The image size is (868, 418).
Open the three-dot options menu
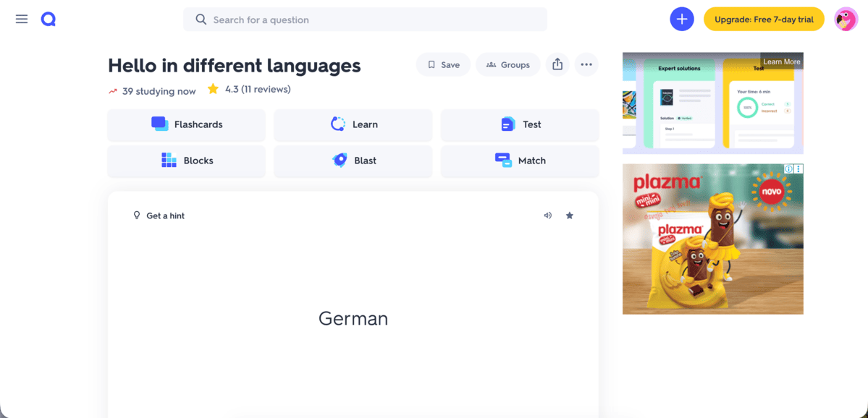coord(586,64)
